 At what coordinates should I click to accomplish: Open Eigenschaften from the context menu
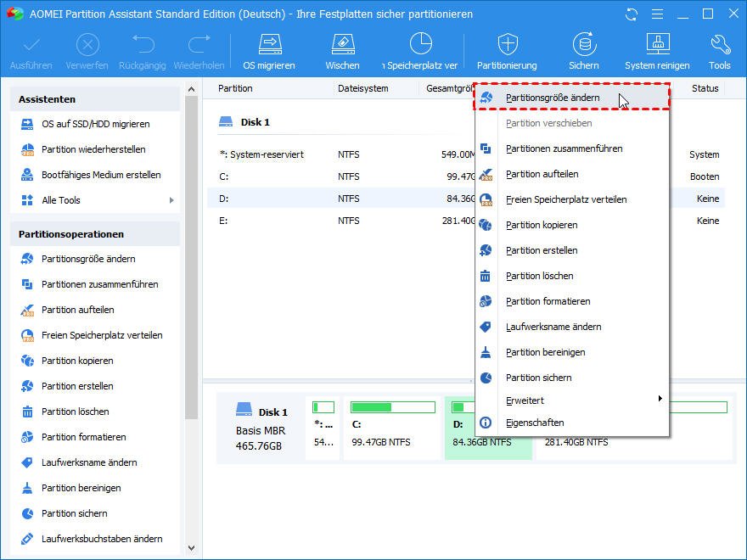coord(573,423)
